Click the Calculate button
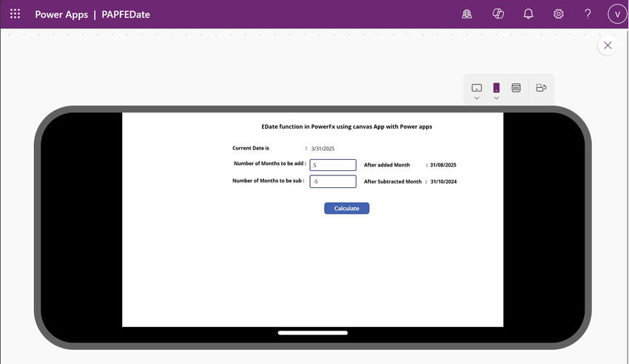The image size is (629, 364). click(x=346, y=209)
